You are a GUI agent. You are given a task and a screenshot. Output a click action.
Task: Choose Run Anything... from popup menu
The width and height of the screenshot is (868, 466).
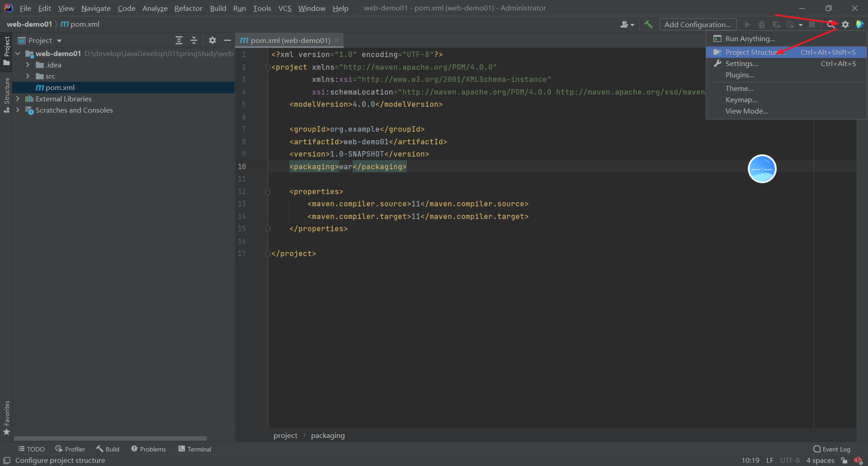click(786, 39)
